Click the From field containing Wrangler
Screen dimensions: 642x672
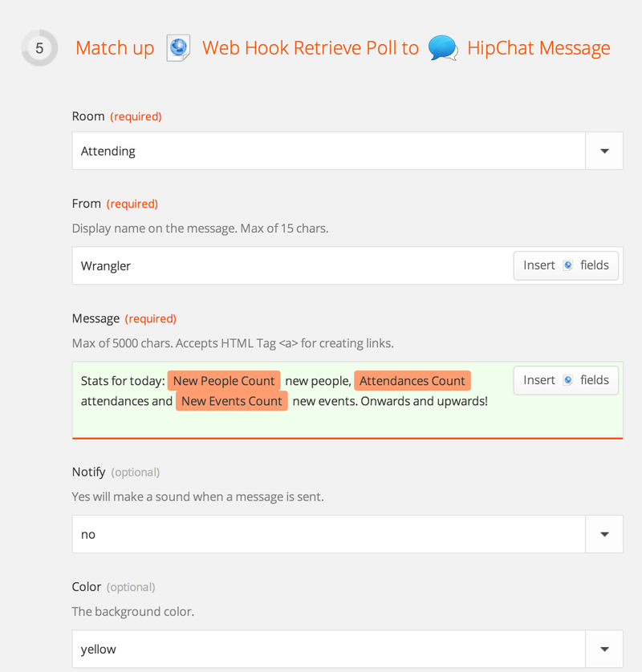(x=292, y=265)
